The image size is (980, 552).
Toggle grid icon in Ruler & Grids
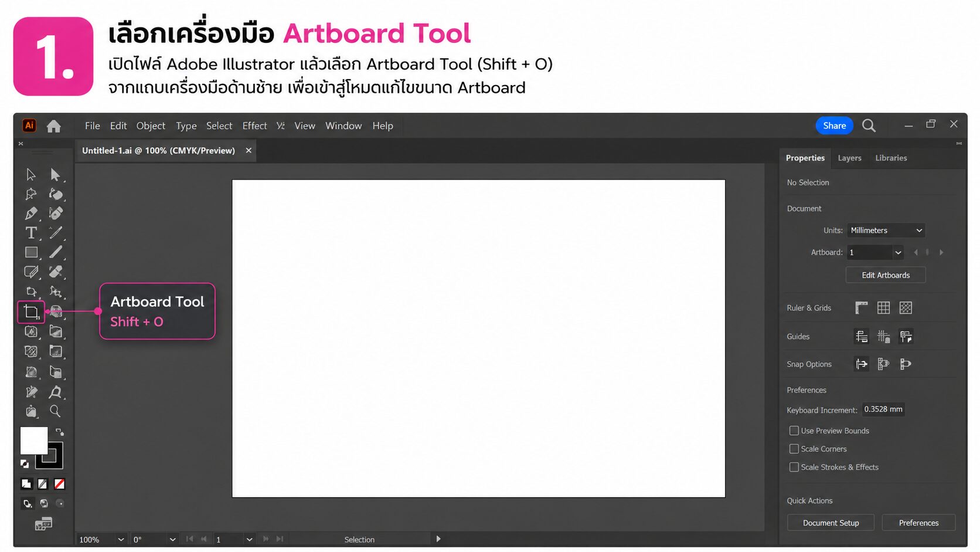883,307
